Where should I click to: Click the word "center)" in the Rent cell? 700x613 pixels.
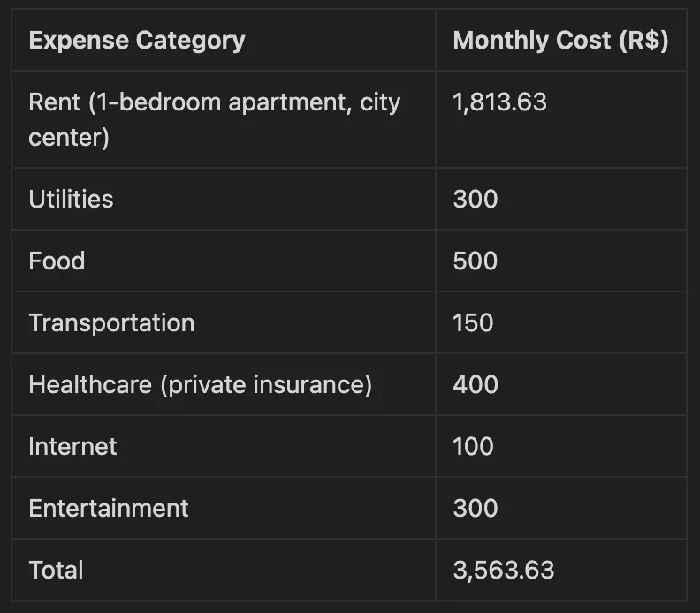[69, 139]
